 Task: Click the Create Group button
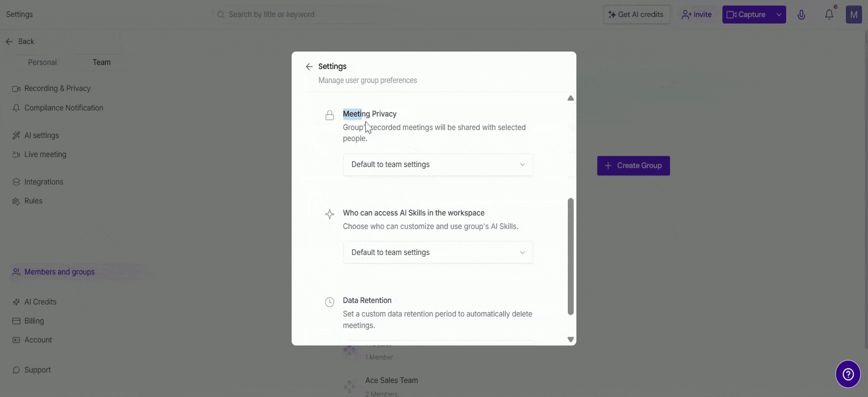[633, 165]
